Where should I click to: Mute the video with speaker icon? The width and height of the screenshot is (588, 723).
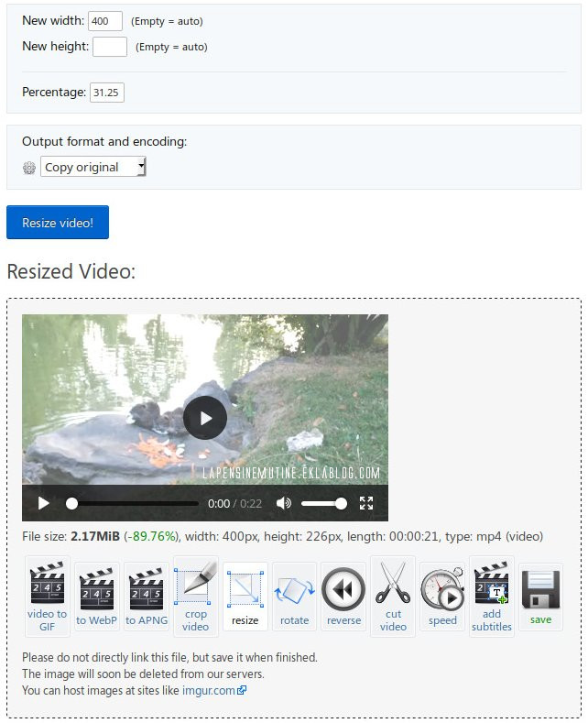coord(284,503)
